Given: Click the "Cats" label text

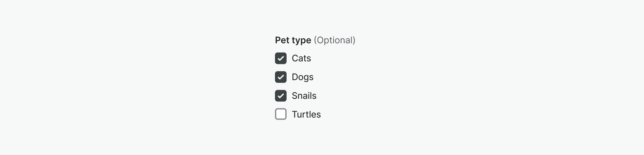Looking at the screenshot, I should pyautogui.click(x=301, y=58).
